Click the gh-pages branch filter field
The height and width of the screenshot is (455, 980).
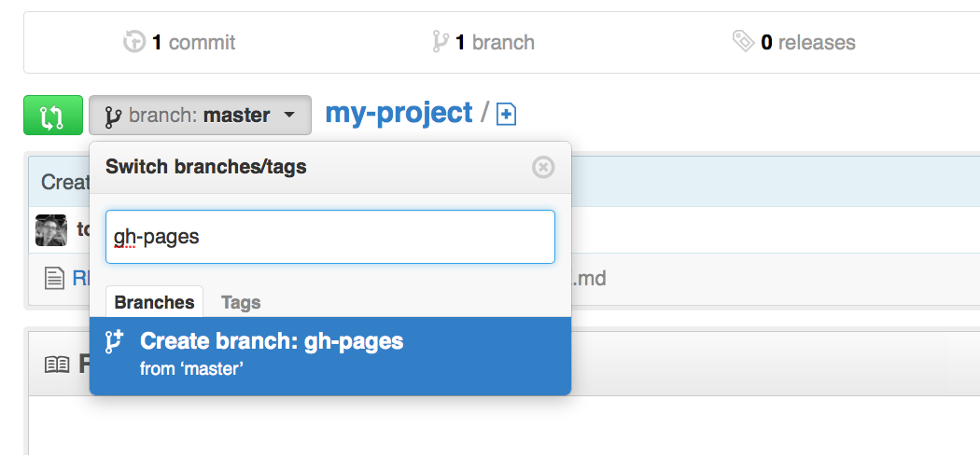[x=330, y=237]
